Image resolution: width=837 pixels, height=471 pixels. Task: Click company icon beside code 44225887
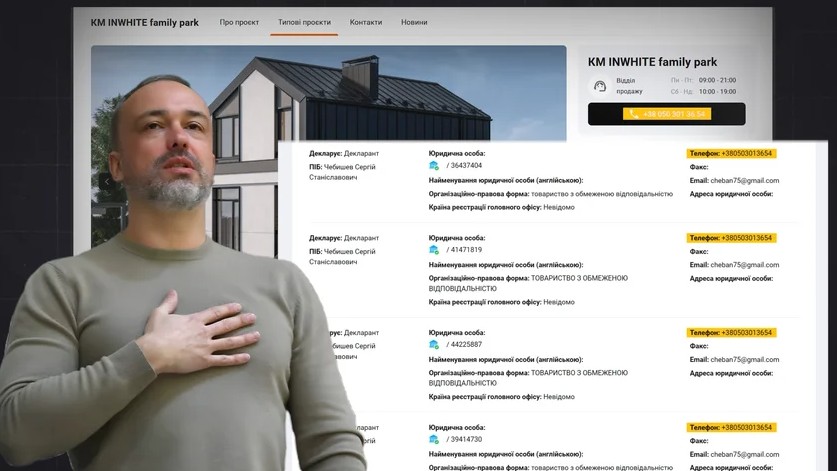(434, 344)
